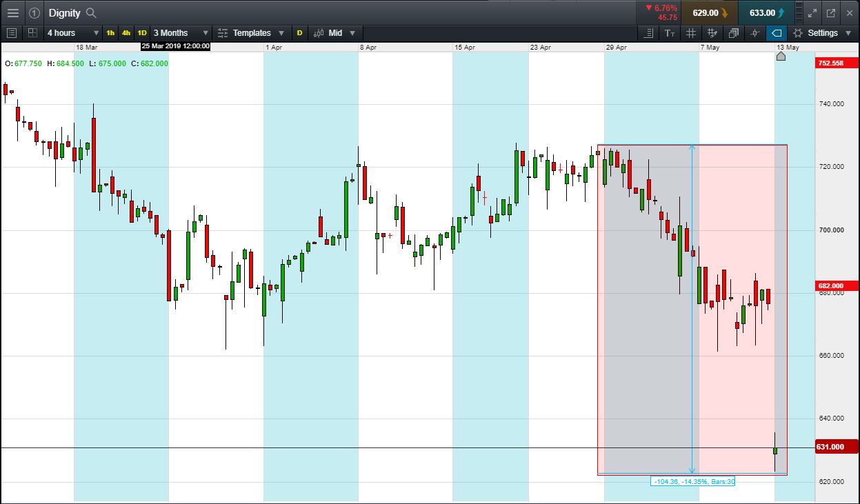The image size is (860, 504).
Task: Open the grid with eyedropper tool
Action: [712, 33]
